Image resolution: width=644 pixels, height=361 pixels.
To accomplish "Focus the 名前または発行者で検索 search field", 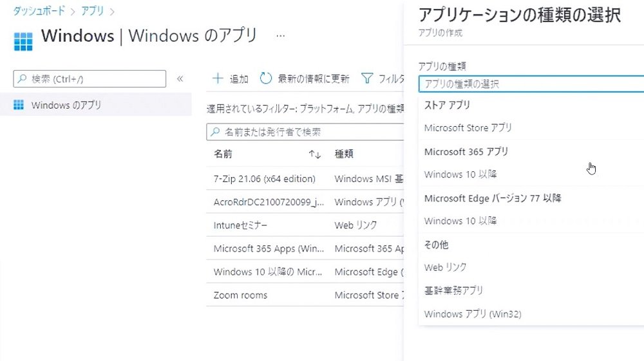I will (x=305, y=132).
